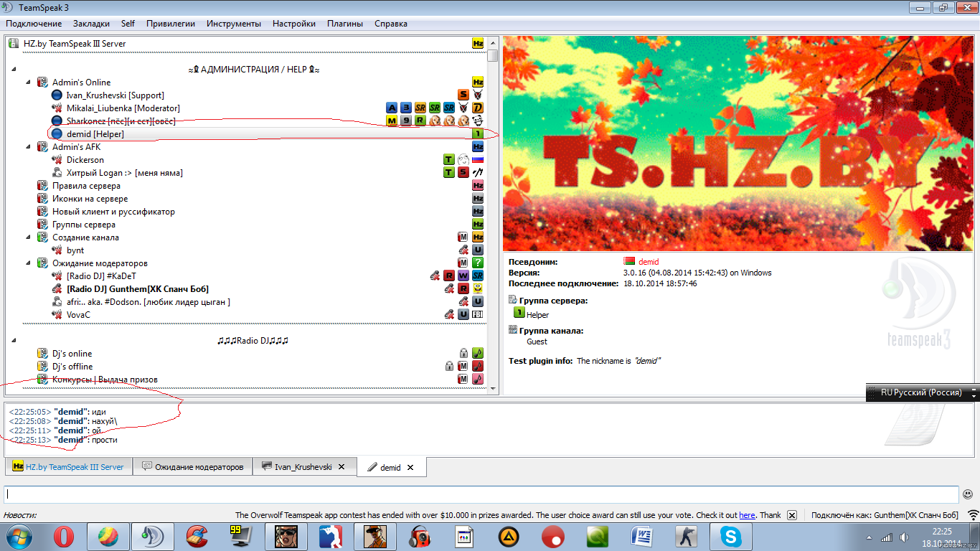The width and height of the screenshot is (980, 551).
Task: Select user demid [Helper] in the tree
Action: pyautogui.click(x=95, y=133)
